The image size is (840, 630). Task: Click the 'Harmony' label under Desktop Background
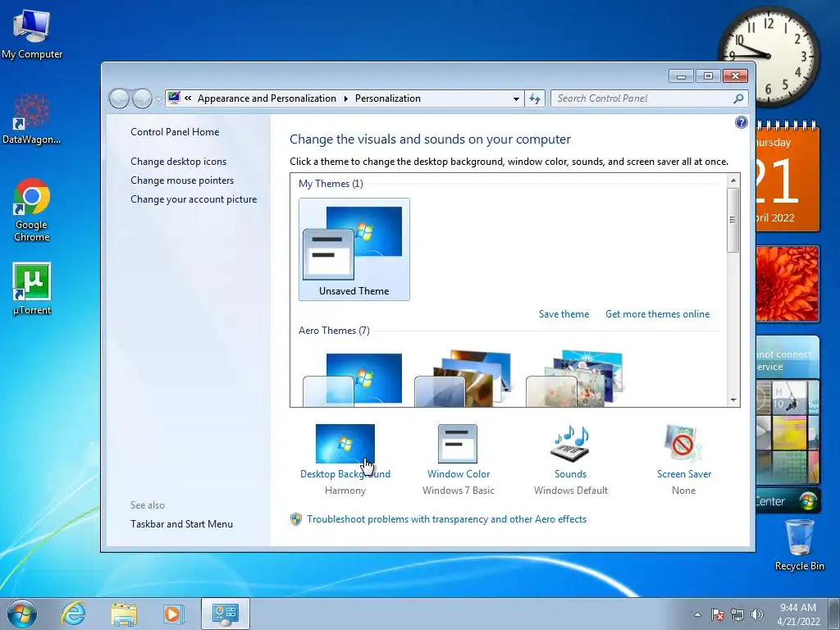[x=345, y=491]
